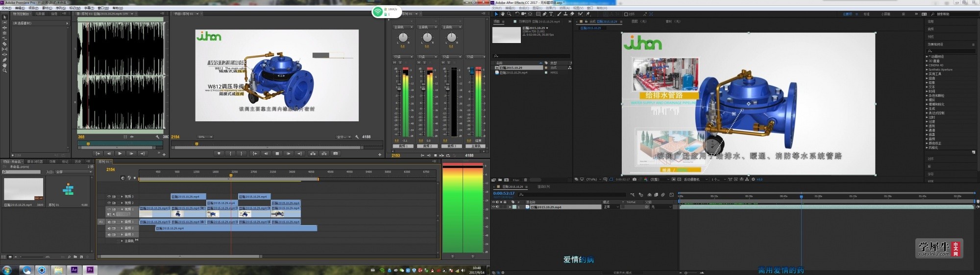
Task: Toggle visibility eye of video track 1
Action: tap(109, 209)
